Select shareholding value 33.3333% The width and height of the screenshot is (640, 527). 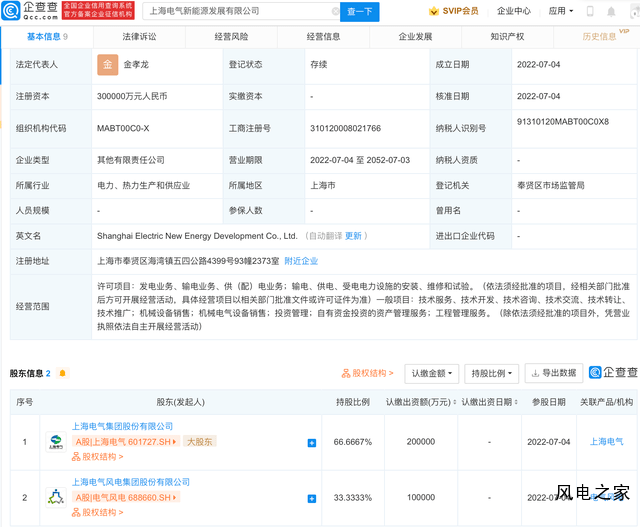click(x=353, y=498)
